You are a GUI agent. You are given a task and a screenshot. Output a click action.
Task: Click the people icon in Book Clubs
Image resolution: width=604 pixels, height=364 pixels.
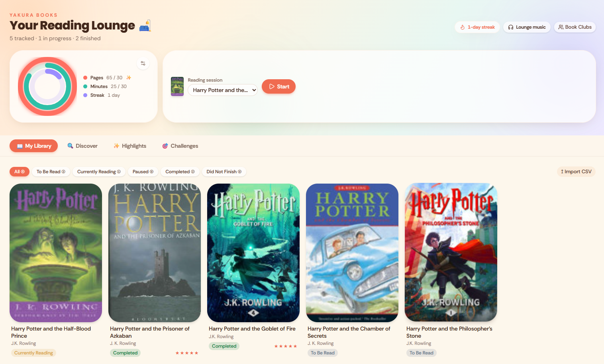[561, 27]
